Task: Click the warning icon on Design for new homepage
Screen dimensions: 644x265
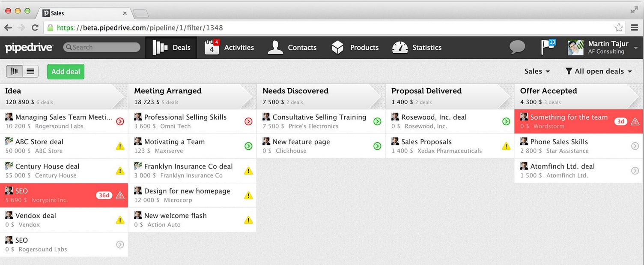Action: [x=248, y=196]
